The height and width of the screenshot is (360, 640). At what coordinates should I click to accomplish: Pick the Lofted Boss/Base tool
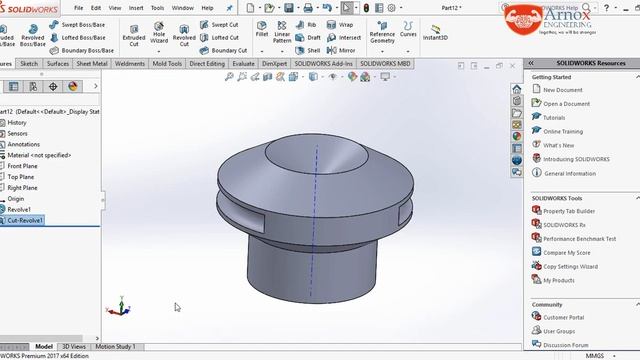tap(78, 38)
